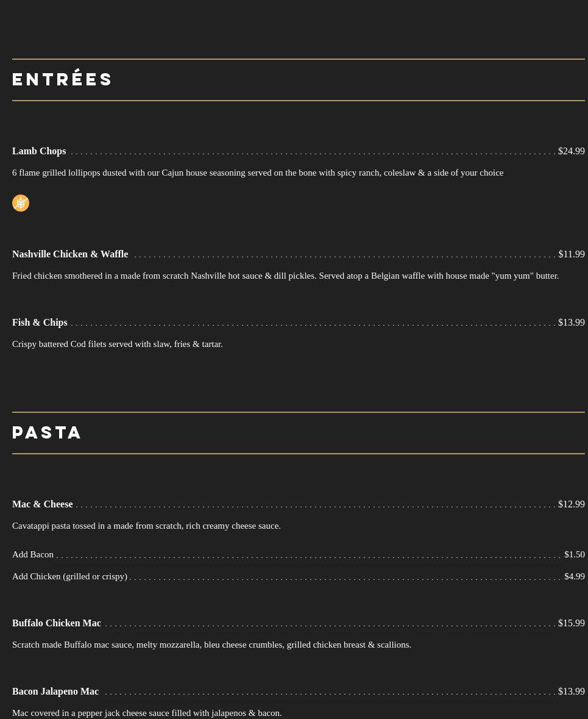The height and width of the screenshot is (719, 588).
Task: Select Add Chicken (grilled or crispy) option
Action: (69, 576)
